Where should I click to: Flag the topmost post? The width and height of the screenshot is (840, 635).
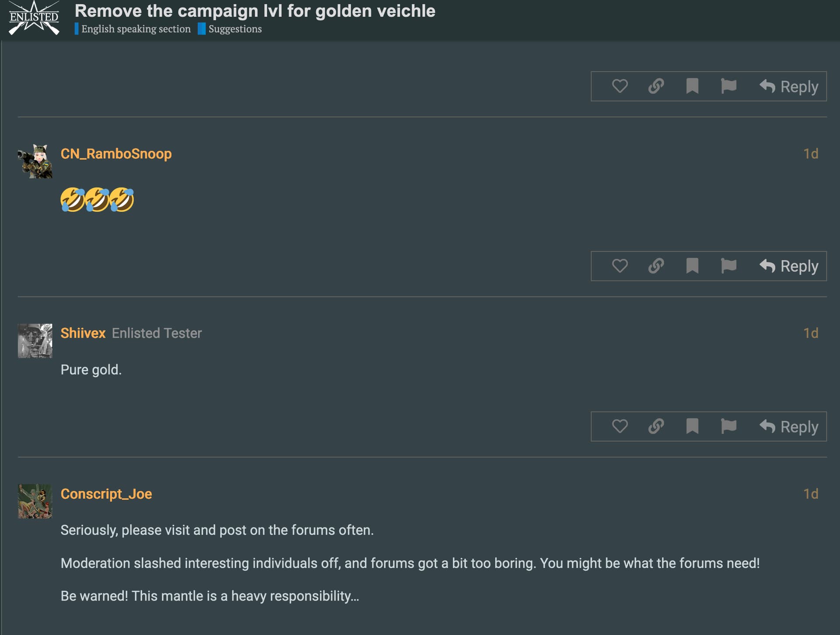(x=728, y=86)
